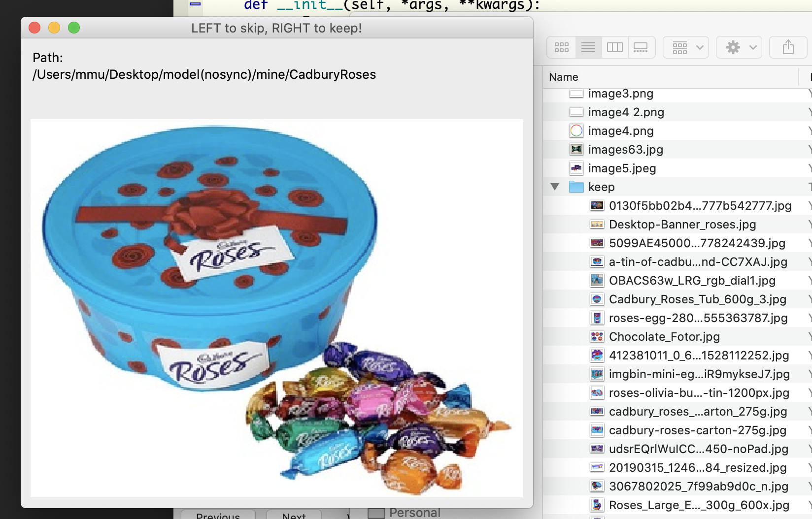
Task: Switch Finder to list view
Action: tap(588, 47)
